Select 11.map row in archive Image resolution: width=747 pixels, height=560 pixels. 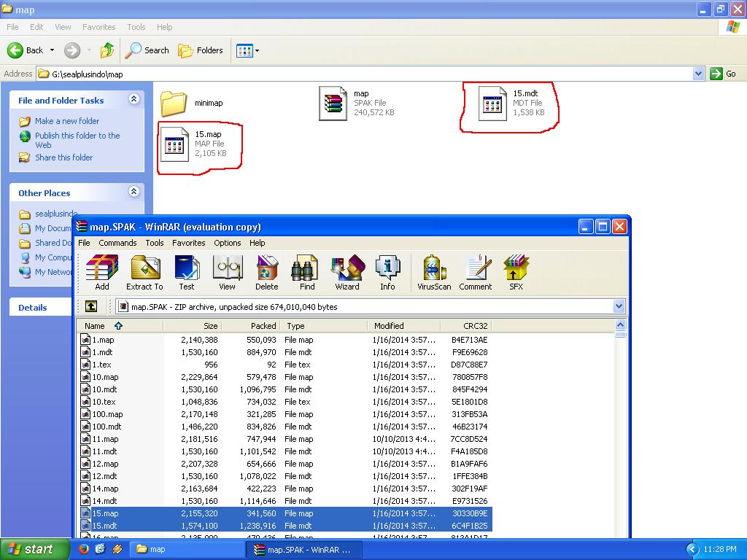(x=285, y=439)
